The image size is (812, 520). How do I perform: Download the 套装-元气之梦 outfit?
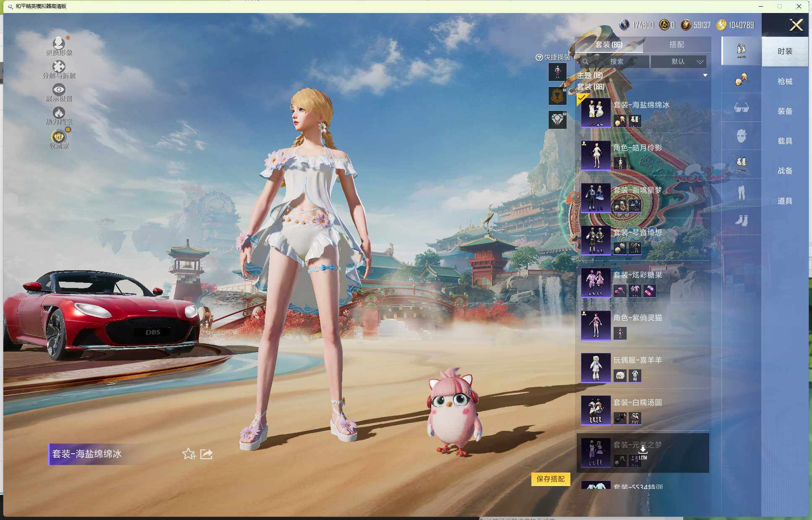click(x=643, y=449)
